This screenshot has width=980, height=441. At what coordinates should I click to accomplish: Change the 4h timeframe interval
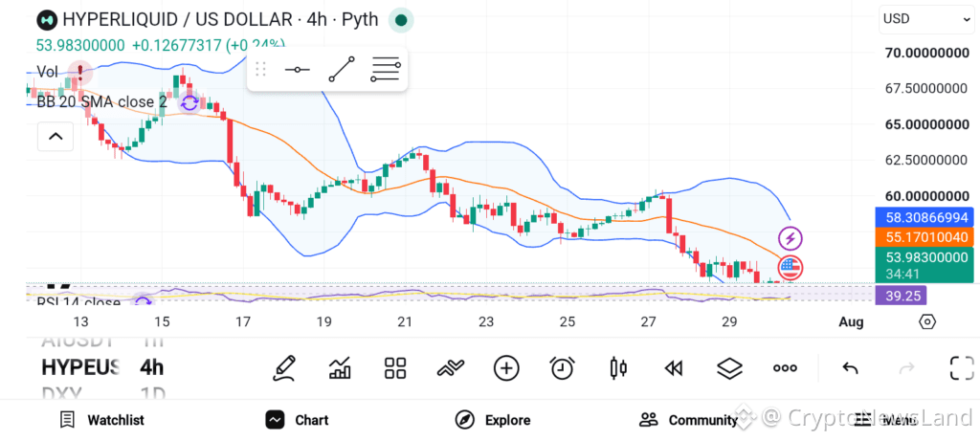tap(152, 367)
